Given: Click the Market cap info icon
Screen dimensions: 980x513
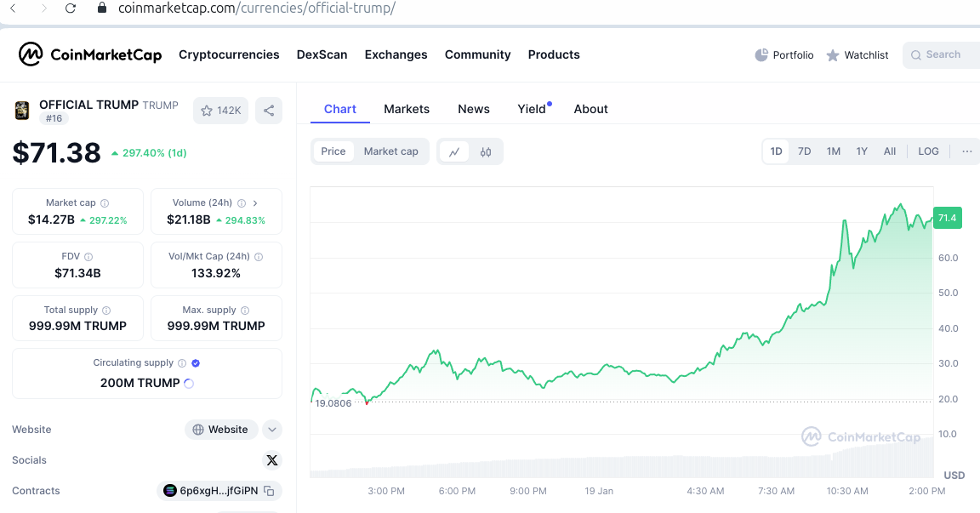Looking at the screenshot, I should click(x=105, y=203).
